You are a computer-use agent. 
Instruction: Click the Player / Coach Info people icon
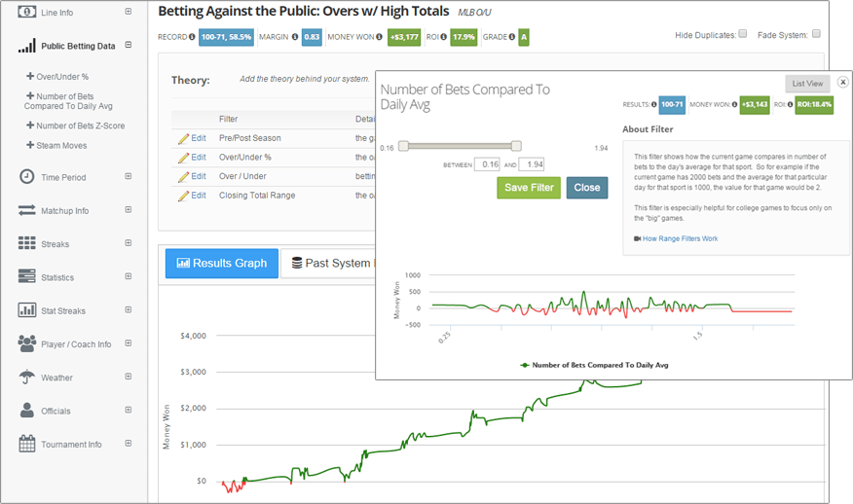tap(26, 343)
